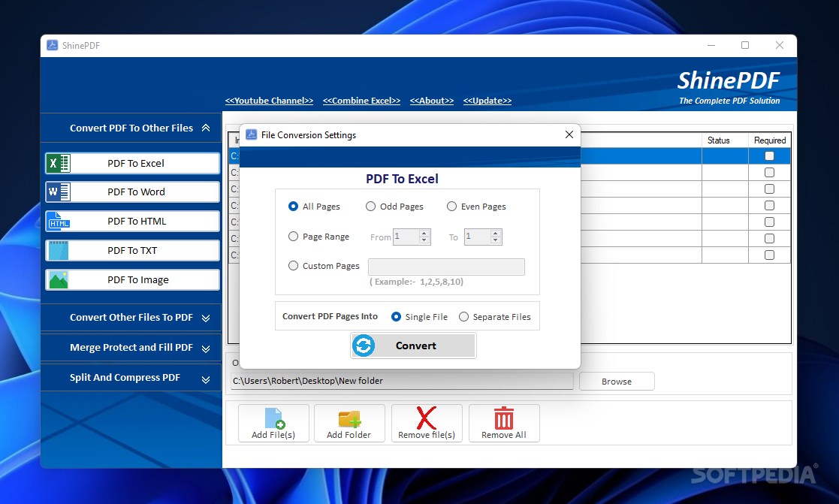
Task: Open PDF To Image converter
Action: point(133,280)
